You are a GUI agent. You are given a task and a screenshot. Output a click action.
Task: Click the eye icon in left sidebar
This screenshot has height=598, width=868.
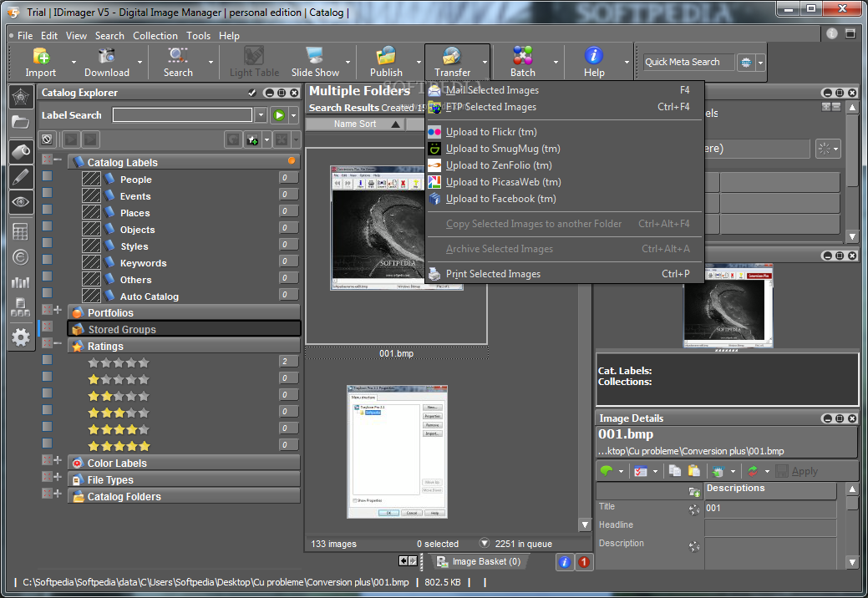(x=21, y=202)
